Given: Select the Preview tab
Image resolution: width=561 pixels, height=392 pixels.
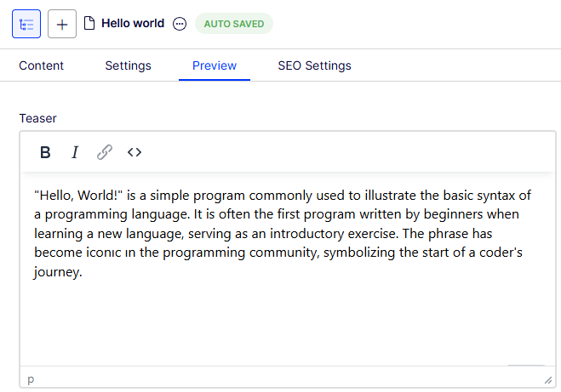Looking at the screenshot, I should (x=215, y=65).
